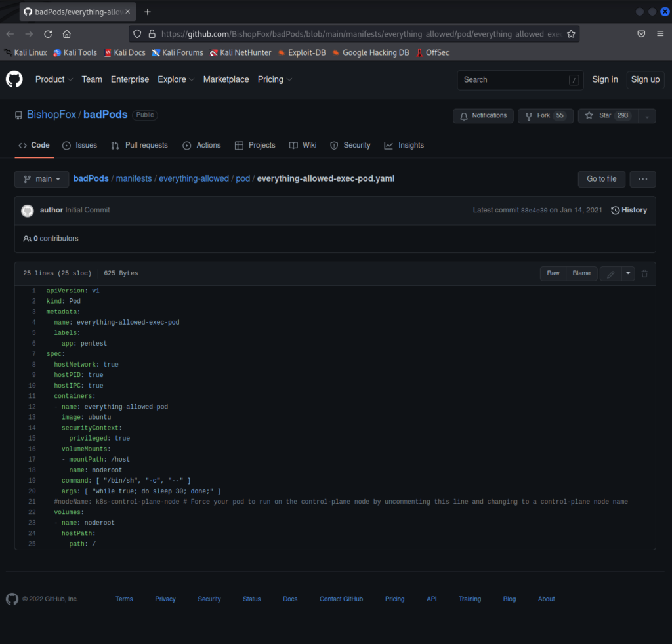672x644 pixels.
Task: Click the browser forward arrow
Action: 29,34
